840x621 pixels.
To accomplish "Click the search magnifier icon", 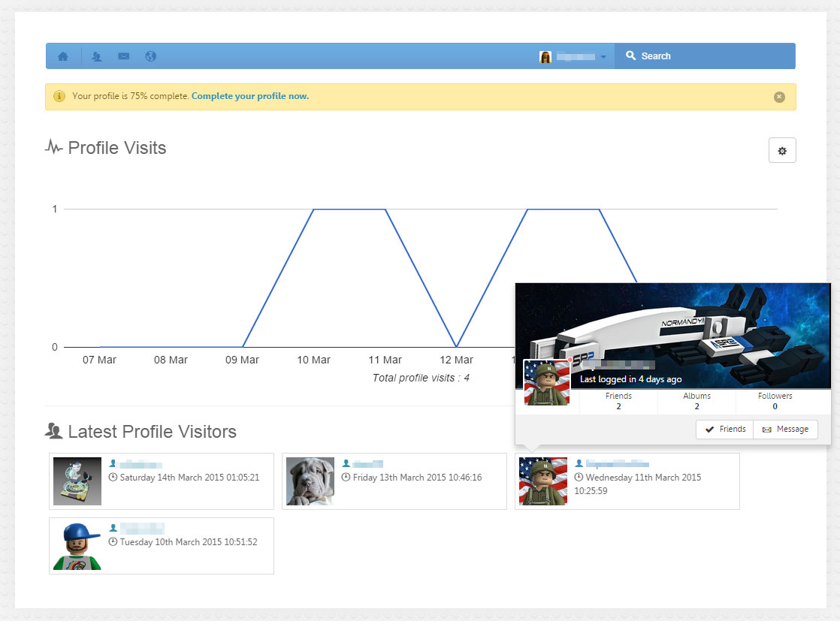I will (x=630, y=56).
